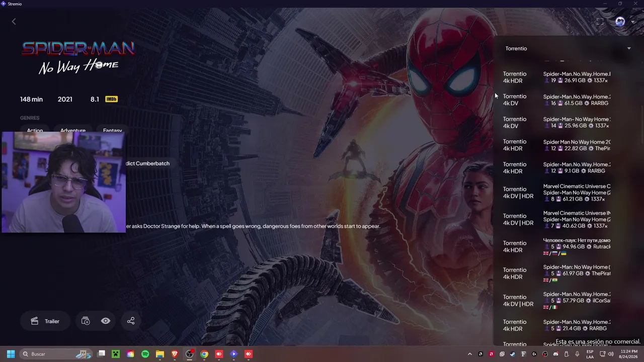Viewport: 644px width, 362px height.
Task: Play the Trailer
Action: [45, 321]
